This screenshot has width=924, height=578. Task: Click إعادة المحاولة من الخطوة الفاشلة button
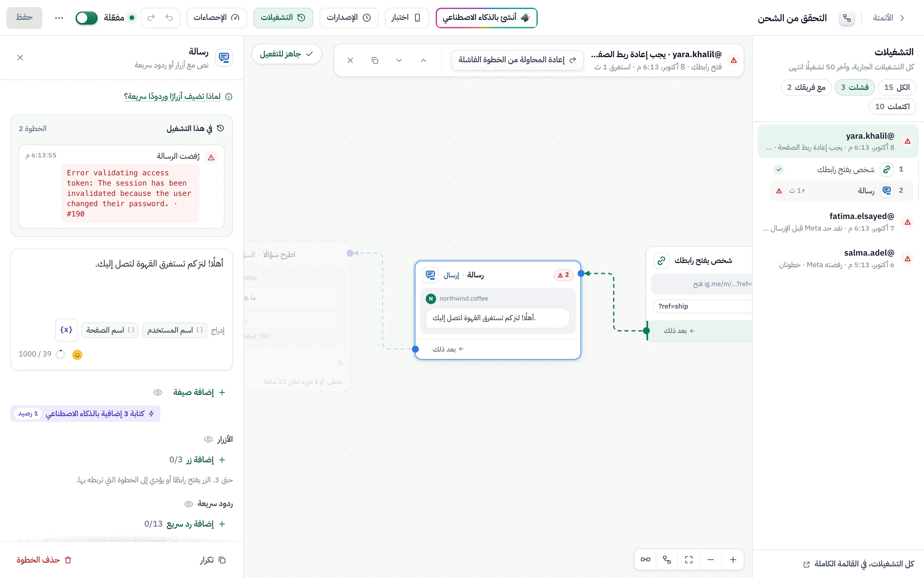[x=518, y=60]
